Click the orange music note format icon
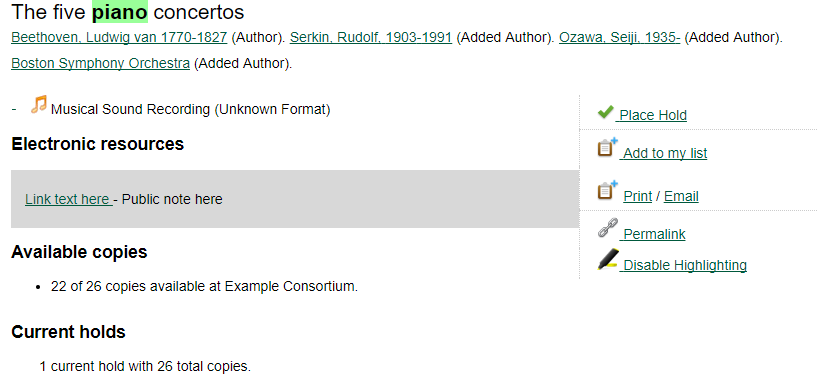The height and width of the screenshot is (380, 828). point(39,104)
